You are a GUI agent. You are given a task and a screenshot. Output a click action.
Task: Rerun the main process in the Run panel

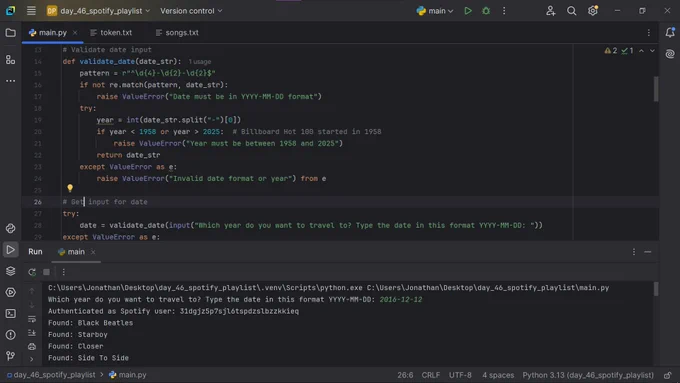point(32,272)
